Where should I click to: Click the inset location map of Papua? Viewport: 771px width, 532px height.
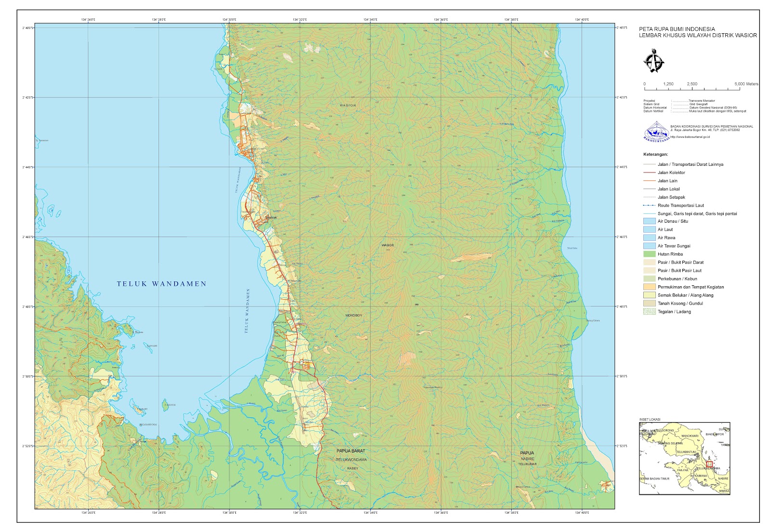coord(685,458)
